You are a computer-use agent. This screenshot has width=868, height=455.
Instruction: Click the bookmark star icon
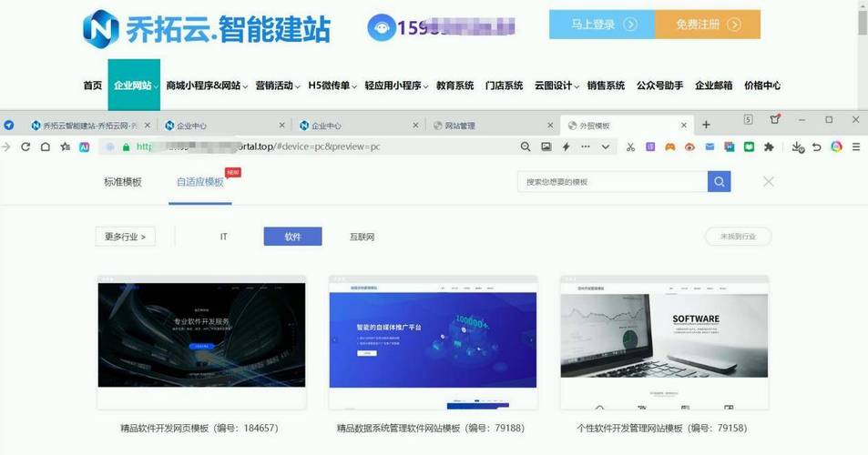[x=66, y=147]
